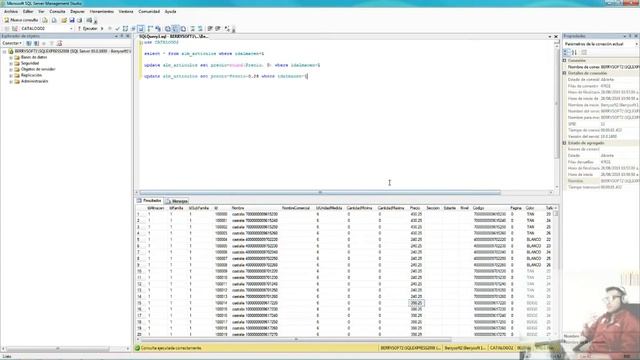Open the Ver menu
The width and height of the screenshot is (640, 360).
41,11
